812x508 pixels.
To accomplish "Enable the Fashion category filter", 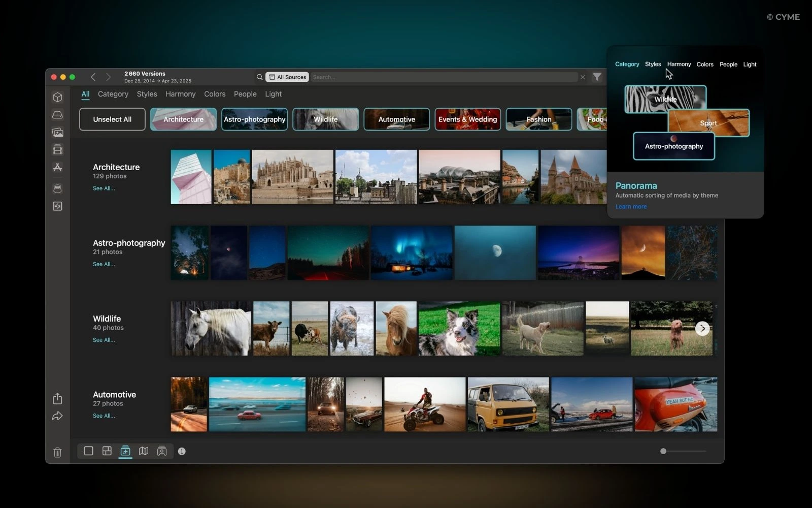I will 538,119.
